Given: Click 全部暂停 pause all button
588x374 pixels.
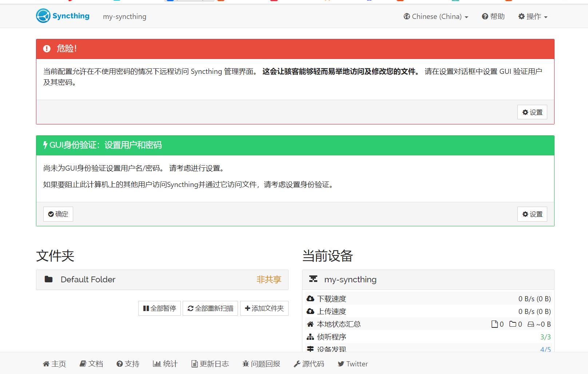Looking at the screenshot, I should (159, 308).
